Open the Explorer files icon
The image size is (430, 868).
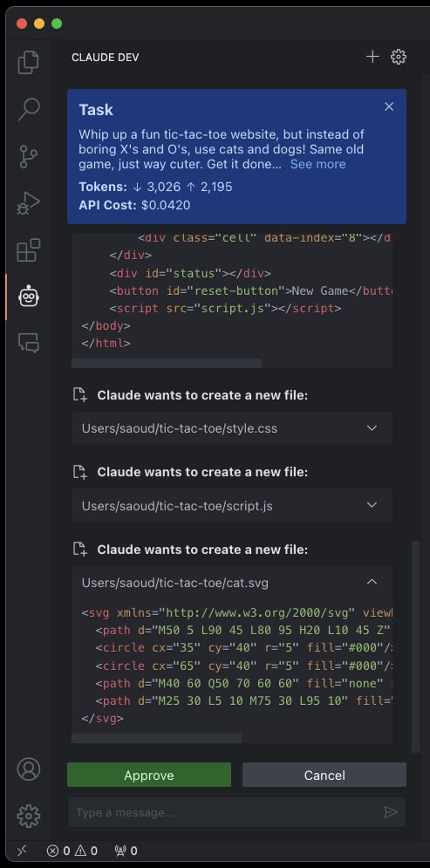click(x=28, y=62)
